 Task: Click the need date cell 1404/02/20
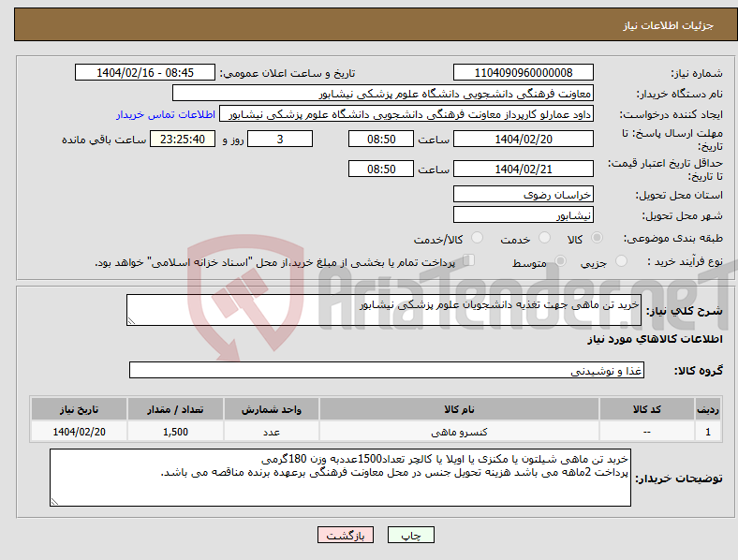click(79, 432)
